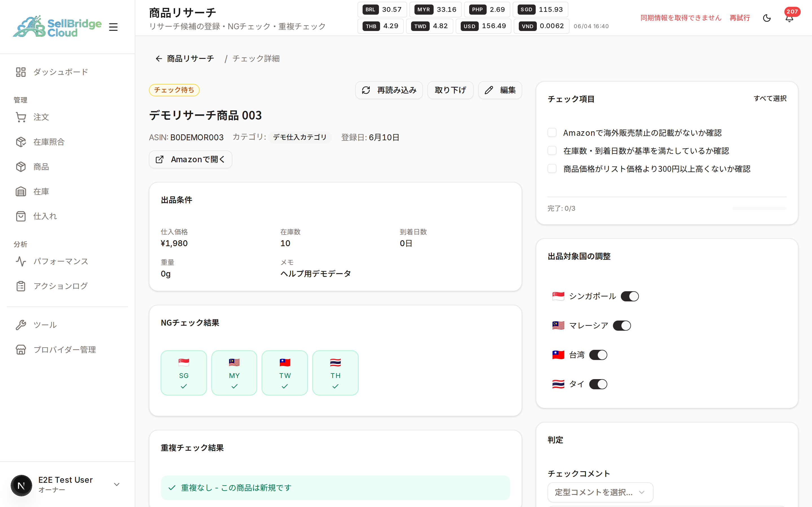Click the hamburger menu icon beside logo

(x=113, y=27)
